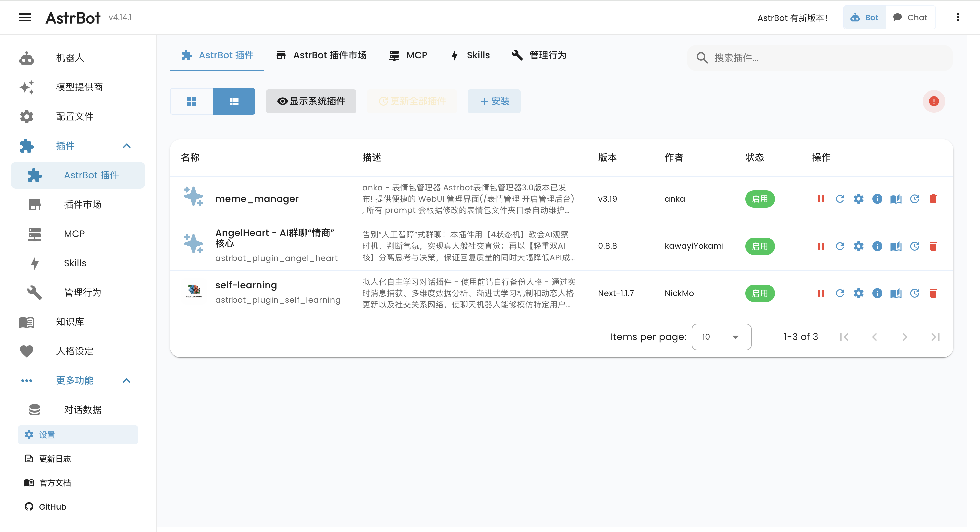Open settings gear for self-learning plugin
Image resolution: width=980 pixels, height=532 pixels.
coord(859,293)
